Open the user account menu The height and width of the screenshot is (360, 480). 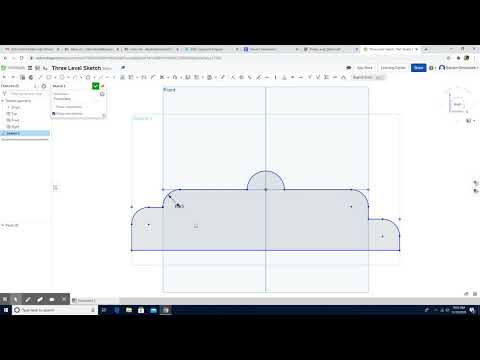(x=459, y=68)
